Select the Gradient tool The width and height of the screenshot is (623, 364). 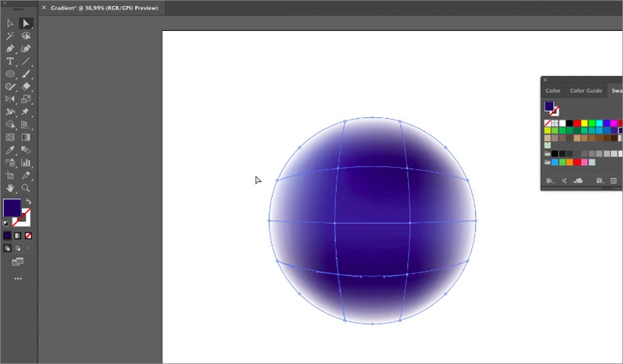(27, 137)
